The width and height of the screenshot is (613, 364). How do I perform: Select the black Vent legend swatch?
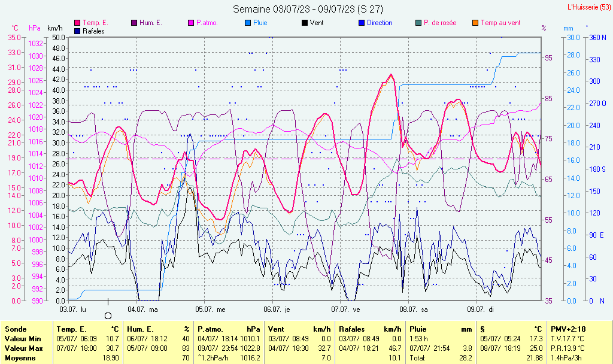coord(305,23)
